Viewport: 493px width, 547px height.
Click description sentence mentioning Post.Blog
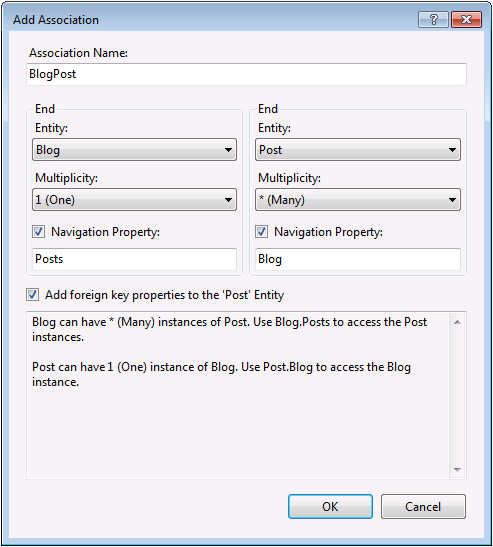tap(221, 374)
